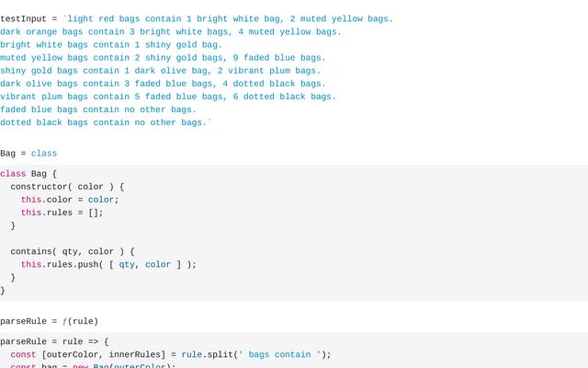Click the 'this.color = color;' statement
The height and width of the screenshot is (368, 588).
pos(70,200)
